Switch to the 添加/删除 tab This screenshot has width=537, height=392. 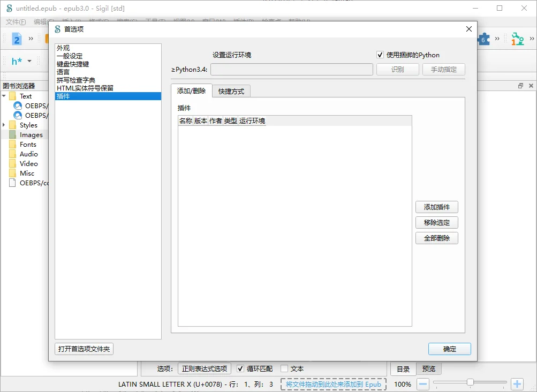192,91
